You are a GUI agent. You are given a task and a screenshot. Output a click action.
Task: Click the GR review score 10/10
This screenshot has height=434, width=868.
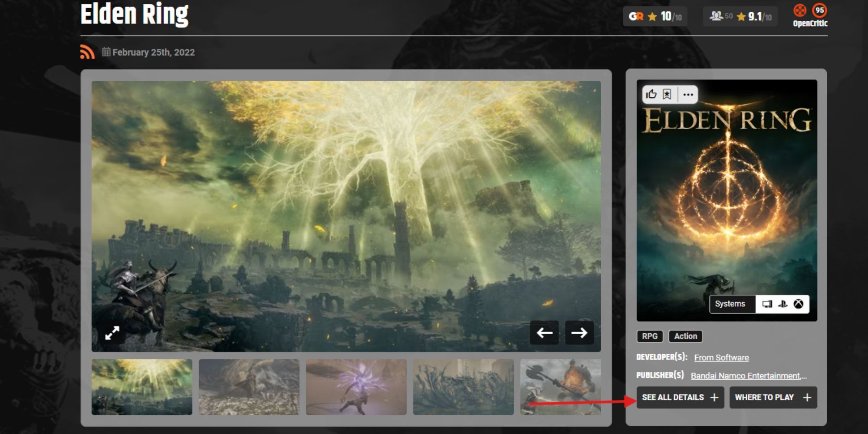click(655, 17)
